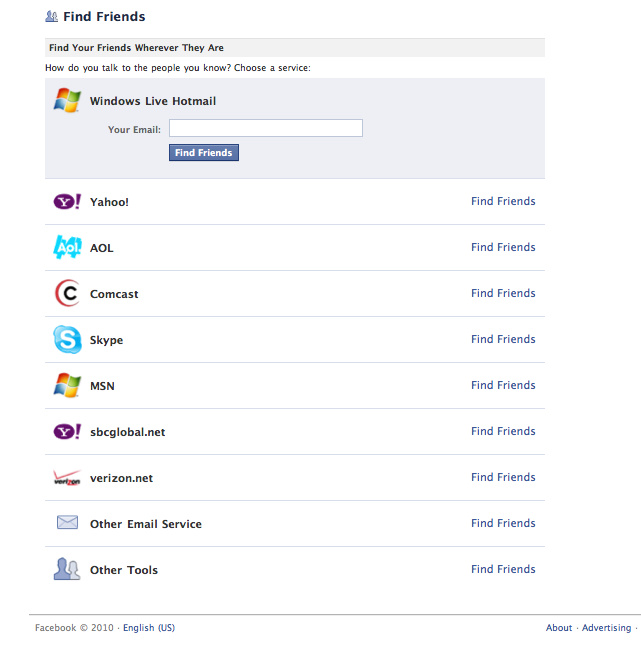
Task: Click the Comcast logo icon
Action: [67, 294]
